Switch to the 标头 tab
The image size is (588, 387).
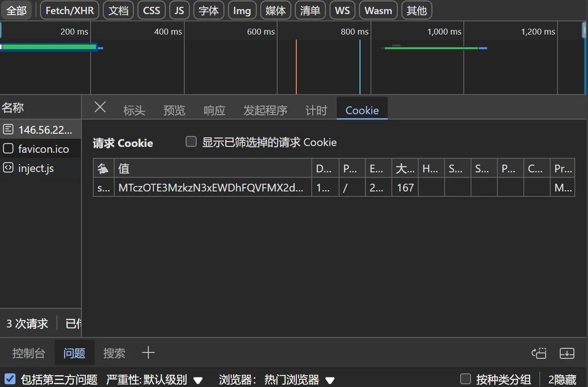point(134,111)
